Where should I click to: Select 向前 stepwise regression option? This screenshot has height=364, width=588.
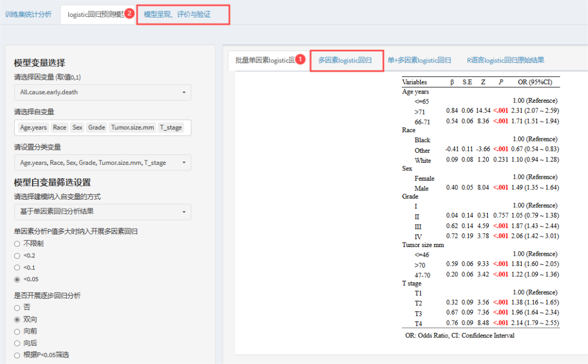17,331
